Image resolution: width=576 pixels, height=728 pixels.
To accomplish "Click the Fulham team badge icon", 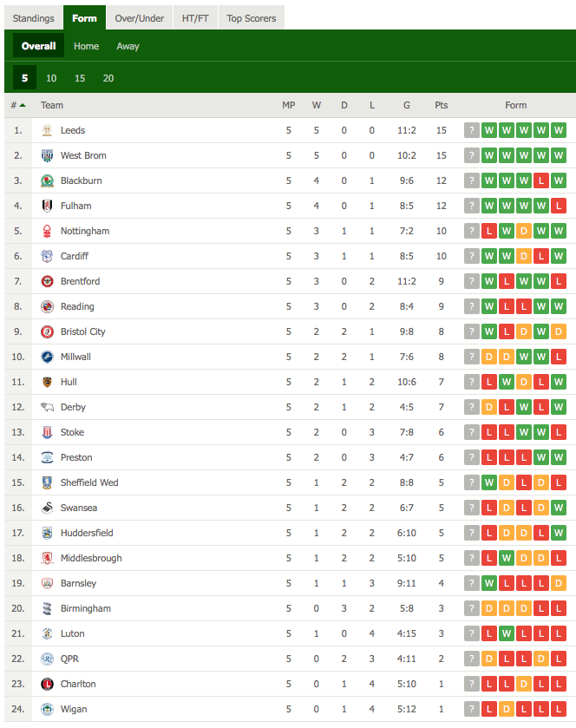I will point(47,206).
